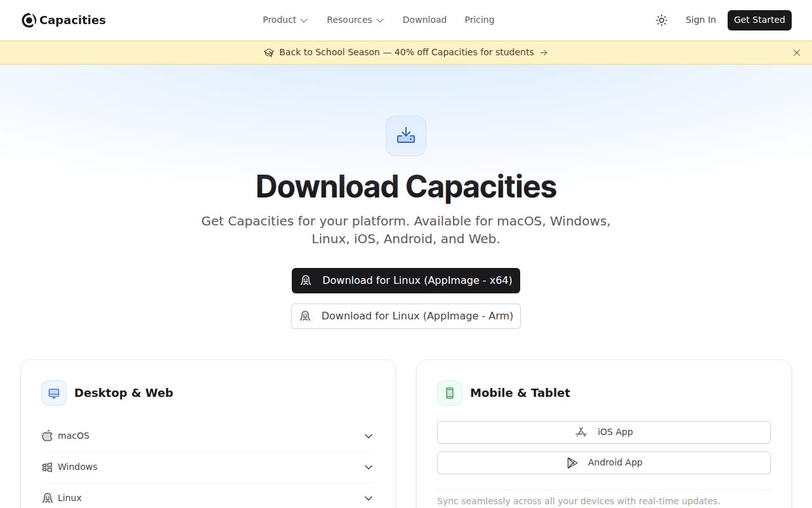Click the Capacities brand name text
The height and width of the screenshot is (508, 812).
tap(72, 20)
